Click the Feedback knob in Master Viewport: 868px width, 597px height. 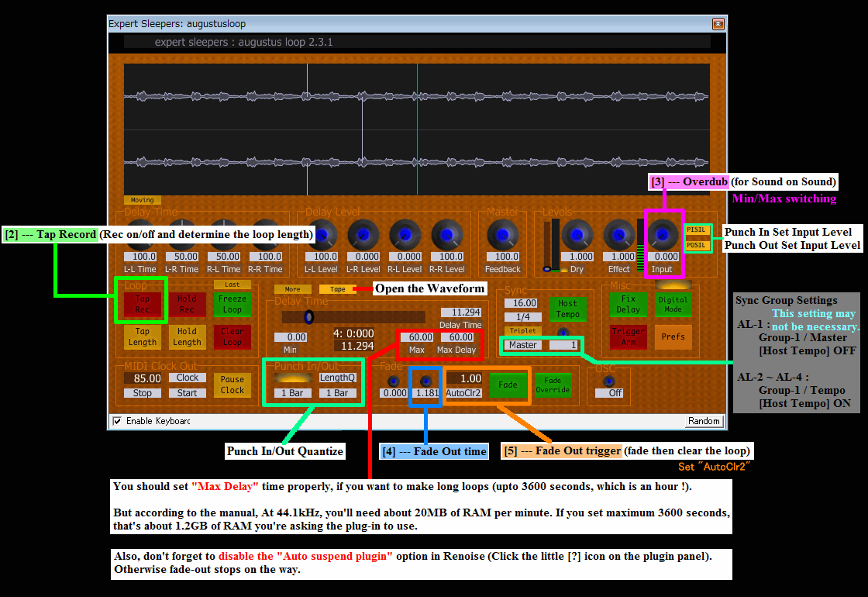(503, 235)
